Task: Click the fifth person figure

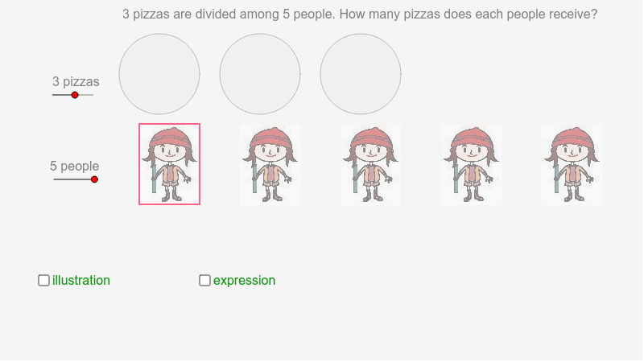Action: point(572,165)
